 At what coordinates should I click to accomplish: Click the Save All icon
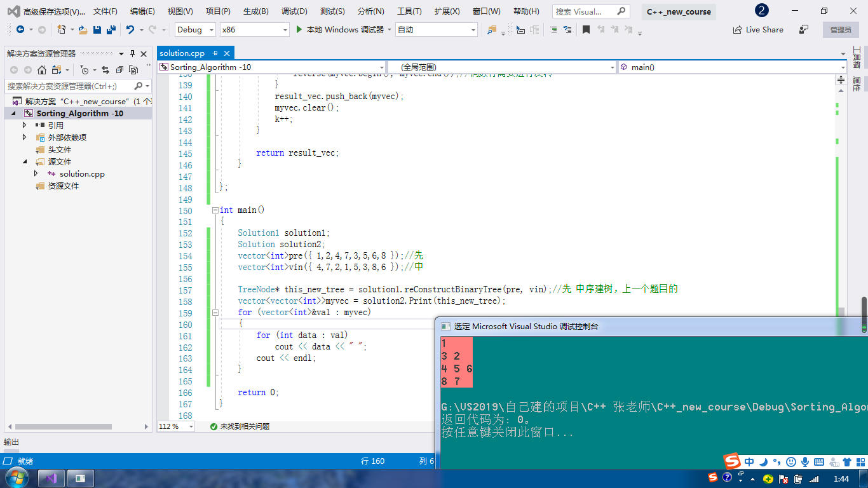[111, 30]
